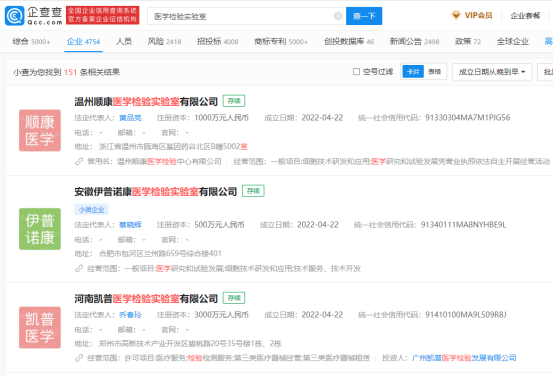Click address 合肥市包河区兰州路659号综合楼401
The width and height of the screenshot is (554, 376).
[160, 253]
